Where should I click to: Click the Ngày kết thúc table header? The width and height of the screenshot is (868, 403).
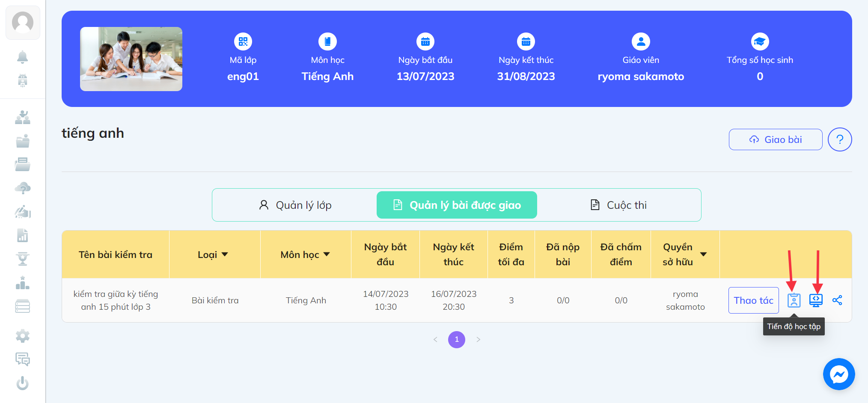pyautogui.click(x=454, y=255)
